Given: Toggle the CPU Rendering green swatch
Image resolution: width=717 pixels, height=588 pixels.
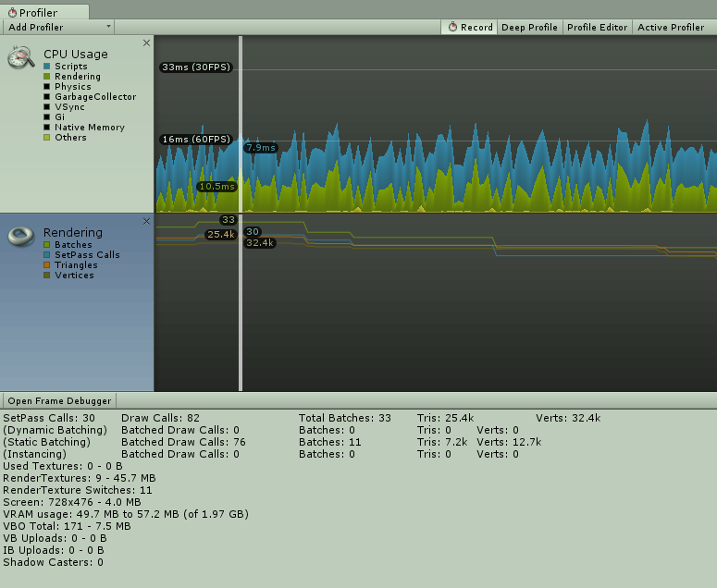Looking at the screenshot, I should [x=46, y=77].
